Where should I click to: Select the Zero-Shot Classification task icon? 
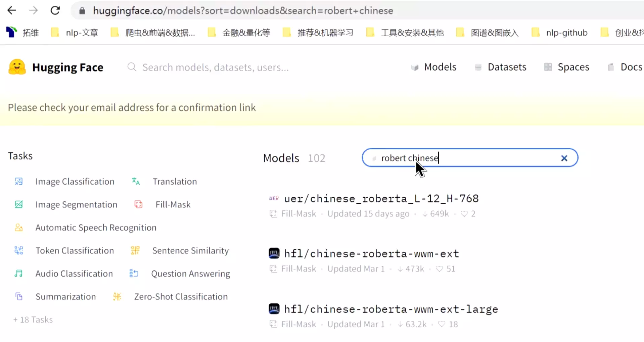coord(117,296)
